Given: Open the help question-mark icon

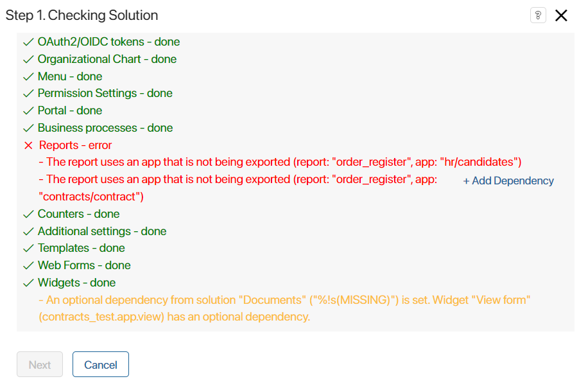Looking at the screenshot, I should click(x=538, y=15).
